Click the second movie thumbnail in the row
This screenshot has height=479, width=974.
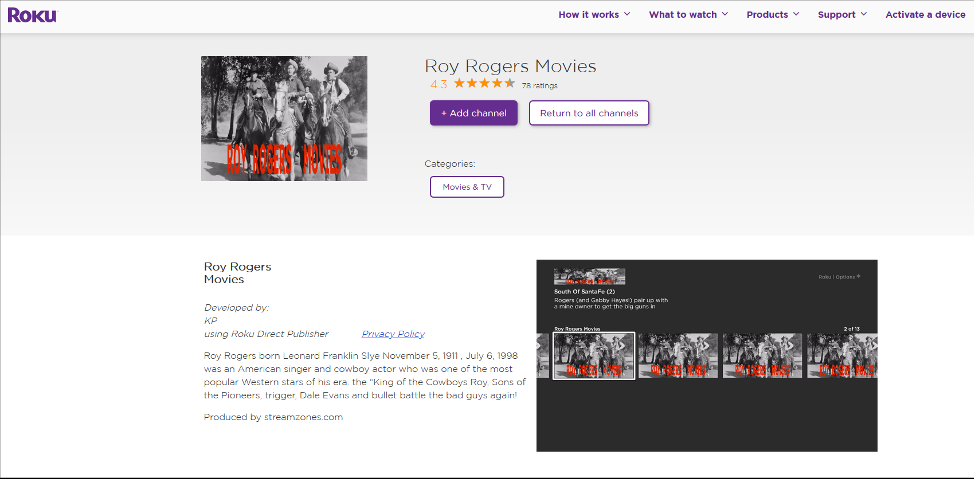[678, 355]
